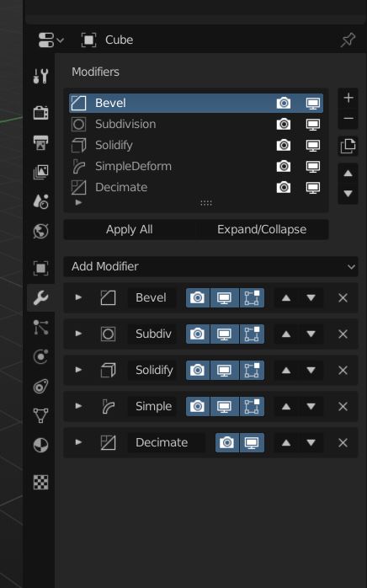
Task: Toggle the pin icon next to Cube
Action: tap(348, 40)
